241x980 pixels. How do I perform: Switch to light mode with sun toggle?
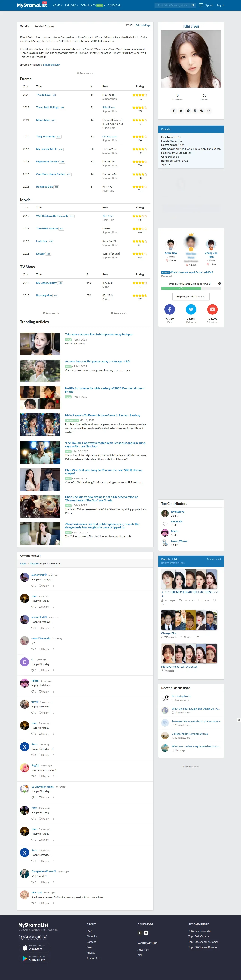146,933
